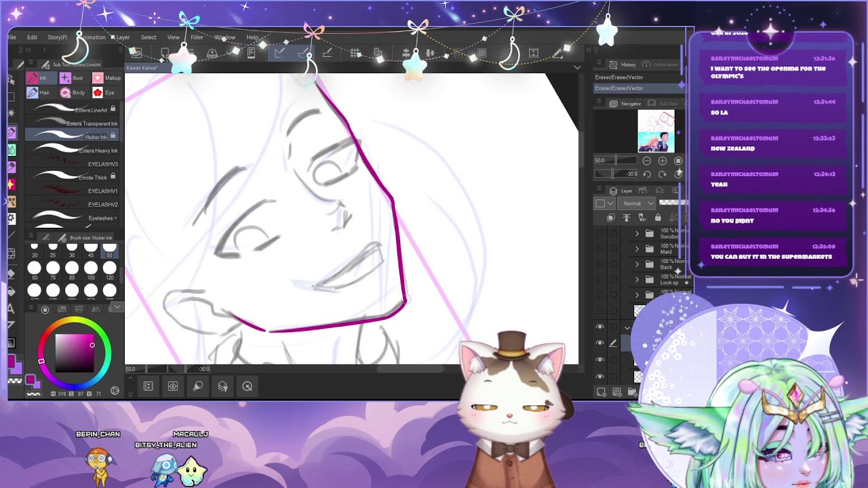
Task: Open the Filter menu
Action: click(197, 37)
